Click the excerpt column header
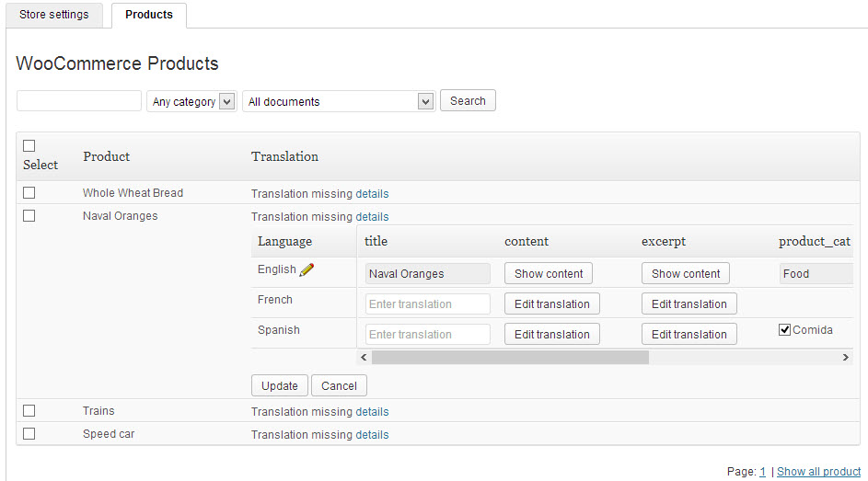The image size is (868, 481). [663, 242]
